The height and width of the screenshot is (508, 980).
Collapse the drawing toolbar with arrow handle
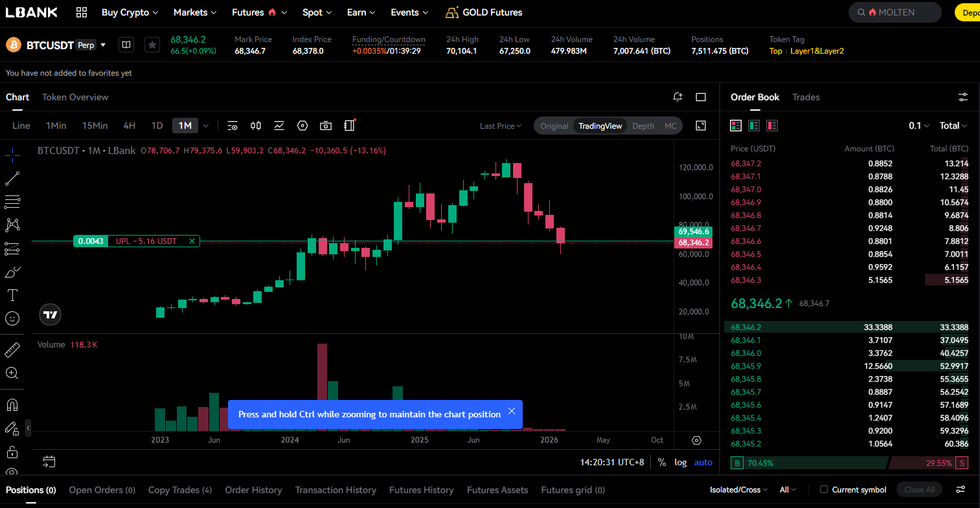(x=28, y=428)
